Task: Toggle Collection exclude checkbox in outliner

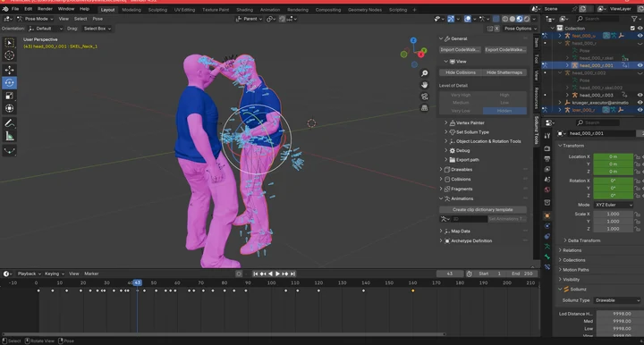Action: coord(632,28)
